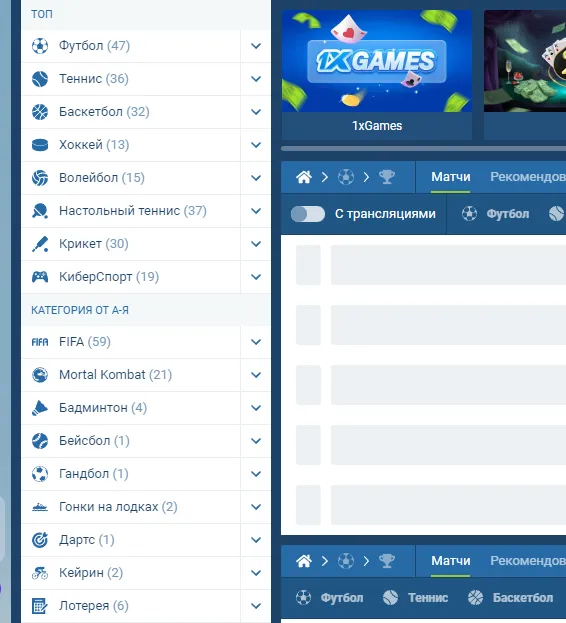Click the lower breadcrumb trophy icon
Image resolution: width=566 pixels, height=623 pixels.
coord(386,561)
